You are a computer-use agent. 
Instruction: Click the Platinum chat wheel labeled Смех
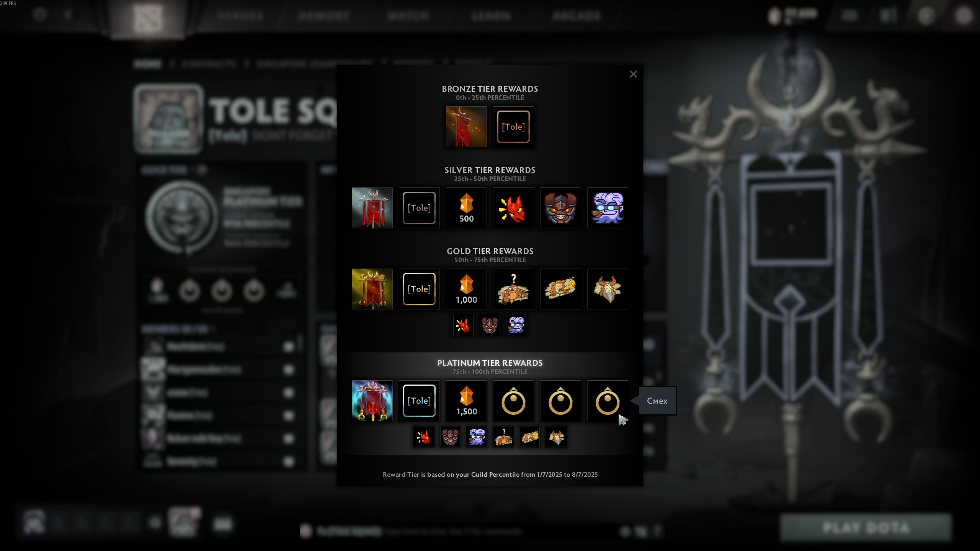pos(608,401)
